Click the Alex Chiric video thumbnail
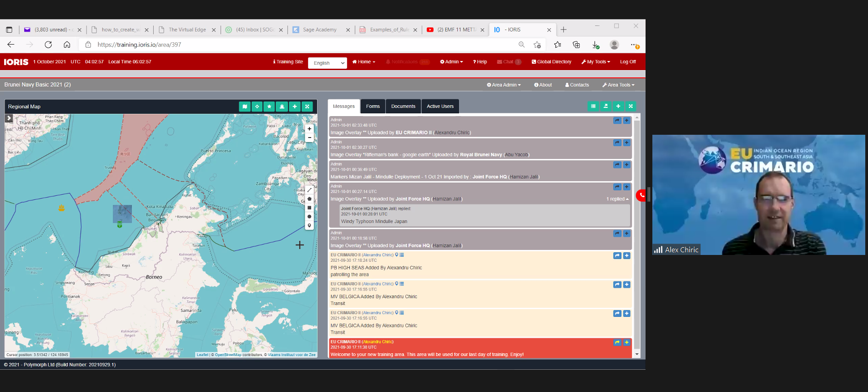Viewport: 868px width, 392px height. (x=758, y=194)
